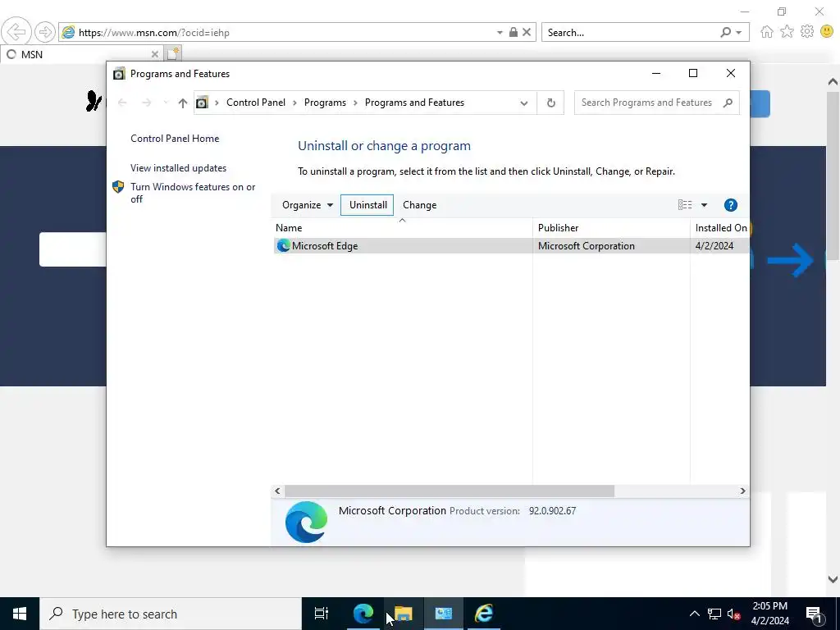Click the Internet Explorer back button
Image resolution: width=840 pixels, height=630 pixels.
(16, 32)
